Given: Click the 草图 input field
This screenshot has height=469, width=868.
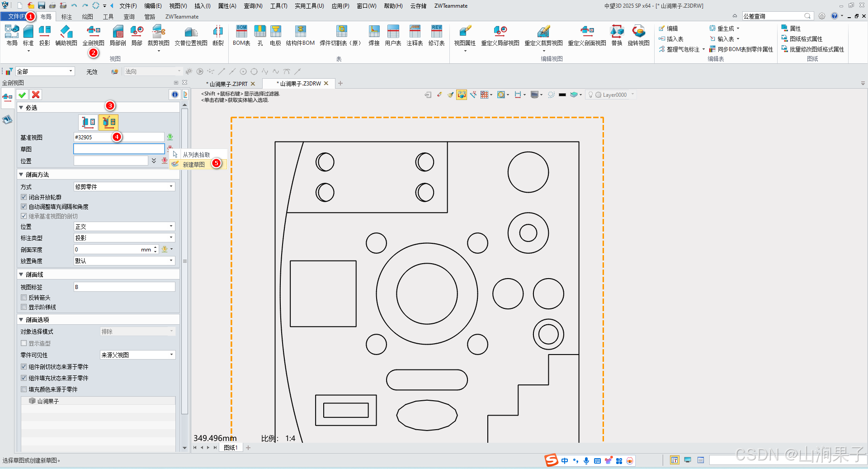Looking at the screenshot, I should pos(119,149).
